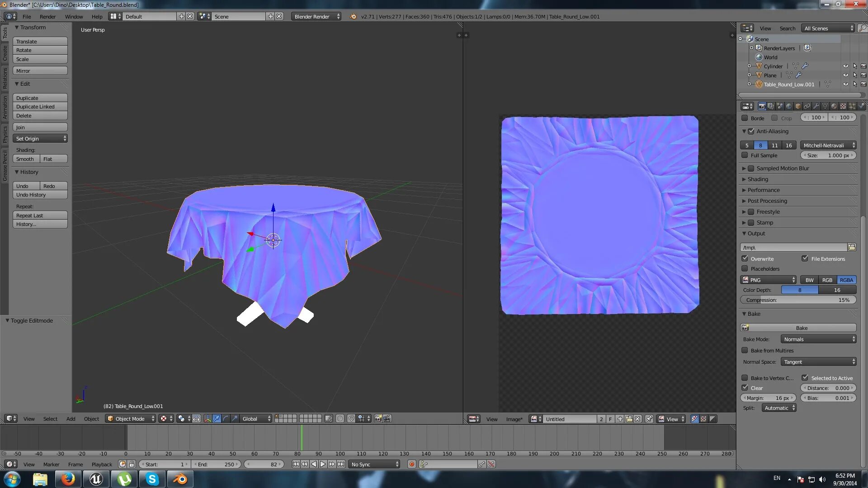The width and height of the screenshot is (868, 488).
Task: Toggle the Overwrite output checkbox
Action: [x=745, y=259]
